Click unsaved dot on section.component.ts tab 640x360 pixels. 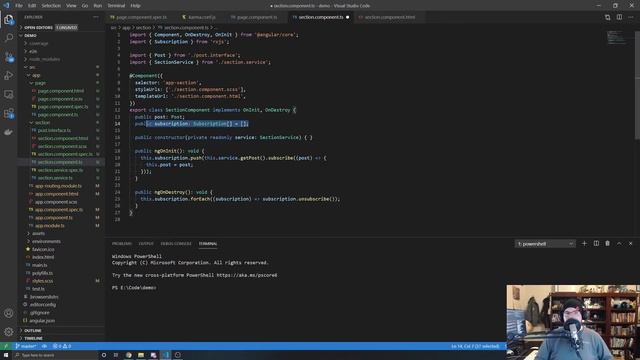click(x=348, y=17)
